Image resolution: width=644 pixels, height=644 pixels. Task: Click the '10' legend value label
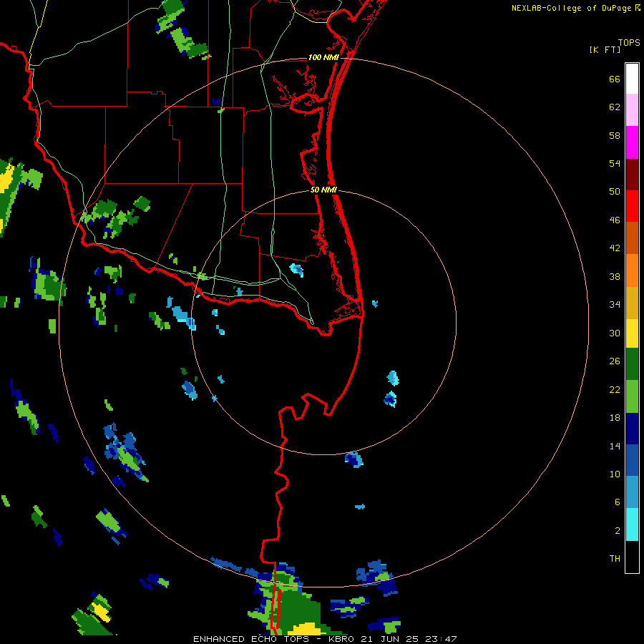[x=615, y=474]
